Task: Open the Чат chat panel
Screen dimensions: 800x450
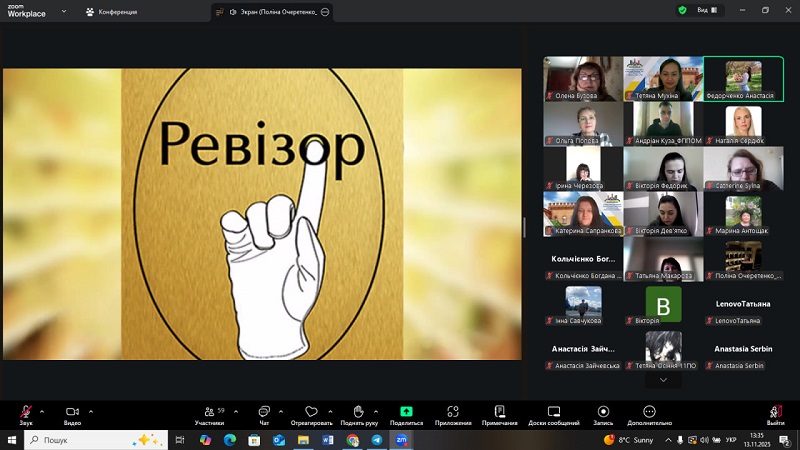Action: 264,412
